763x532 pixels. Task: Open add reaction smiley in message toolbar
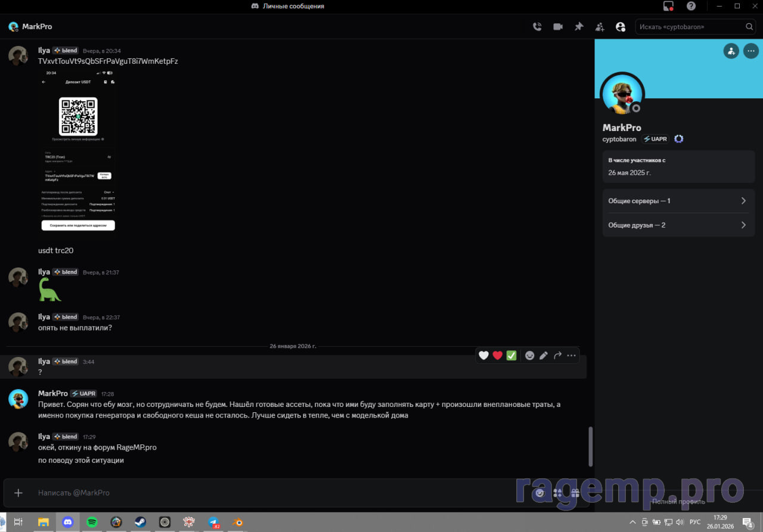529,356
